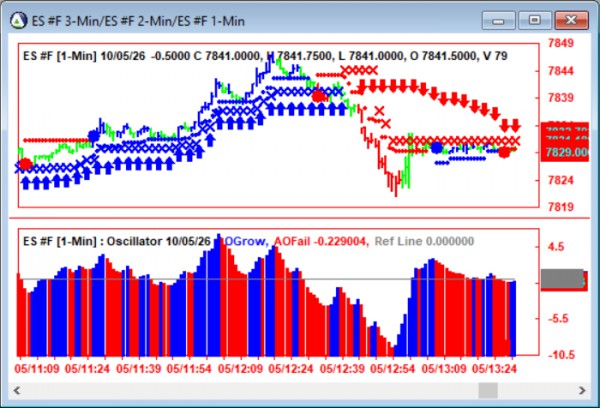Click the V 79 volume value in header

pyautogui.click(x=495, y=56)
